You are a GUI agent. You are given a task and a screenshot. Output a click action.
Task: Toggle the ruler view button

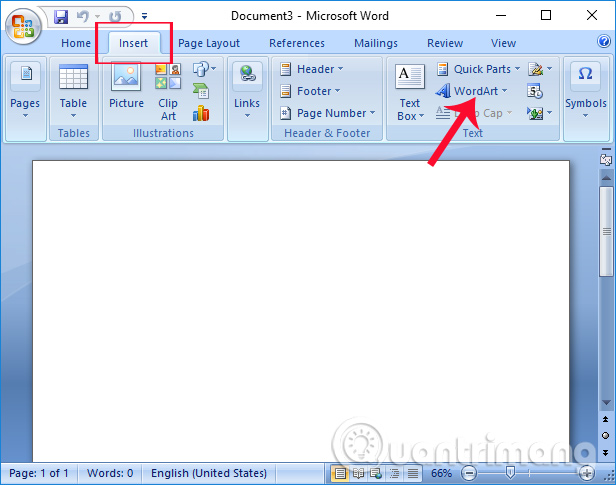click(606, 159)
